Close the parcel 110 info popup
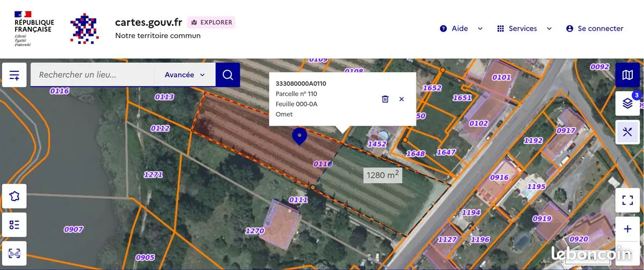 click(401, 99)
